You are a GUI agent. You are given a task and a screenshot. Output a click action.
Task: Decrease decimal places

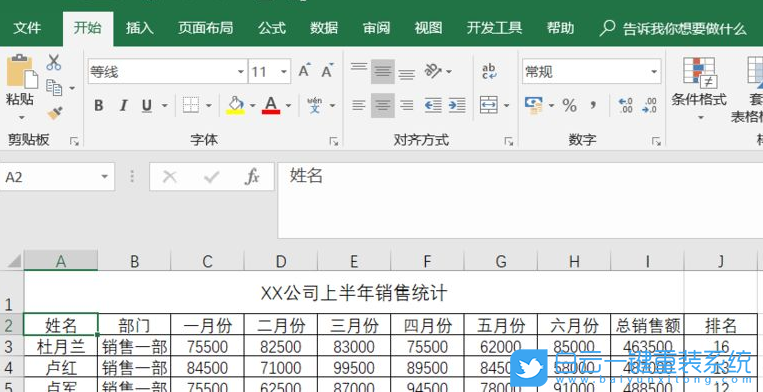pyautogui.click(x=650, y=105)
